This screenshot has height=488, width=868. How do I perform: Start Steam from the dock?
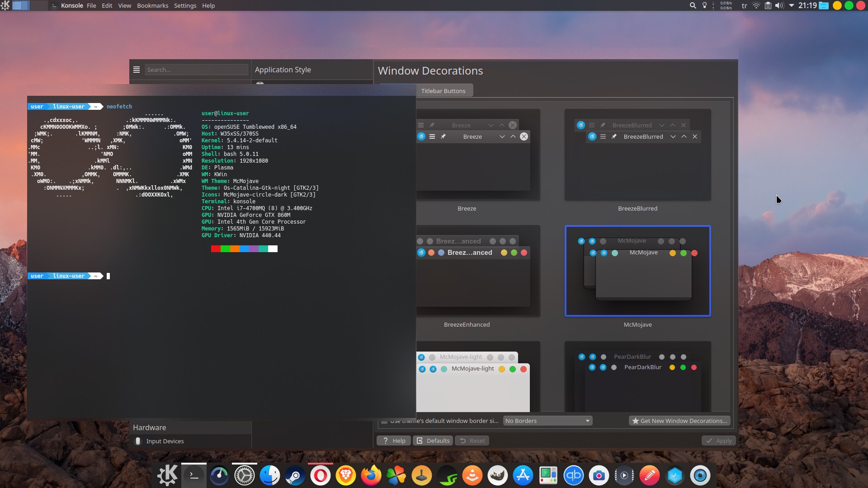tap(295, 475)
